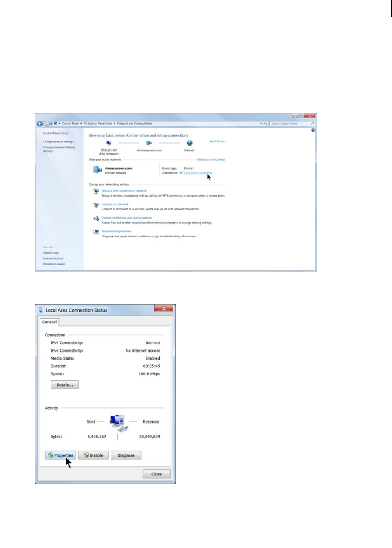392x548 pixels.
Task: Click the search magnifier icon in Control Panel
Action: 312,124
